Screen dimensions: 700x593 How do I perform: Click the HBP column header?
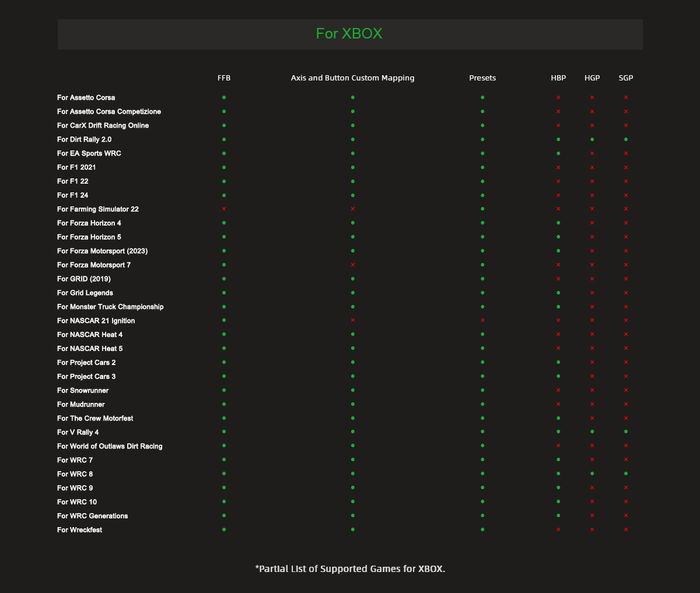(x=558, y=78)
